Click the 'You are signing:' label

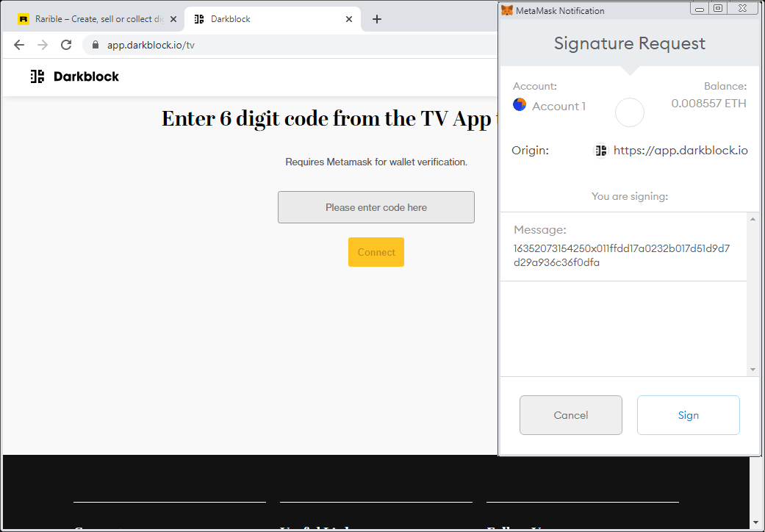coord(629,196)
